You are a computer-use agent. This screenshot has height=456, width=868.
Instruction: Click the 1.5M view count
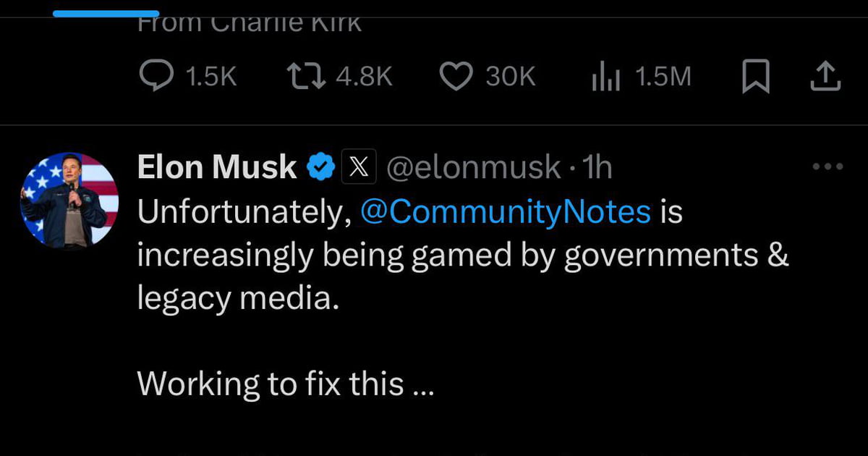tap(663, 77)
